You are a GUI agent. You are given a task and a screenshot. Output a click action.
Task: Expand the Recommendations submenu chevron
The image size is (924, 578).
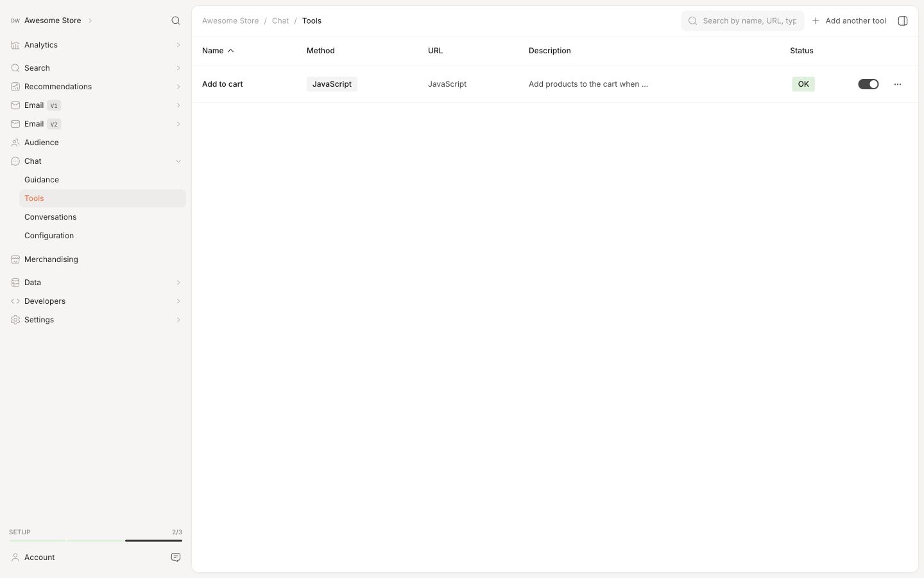tap(178, 87)
